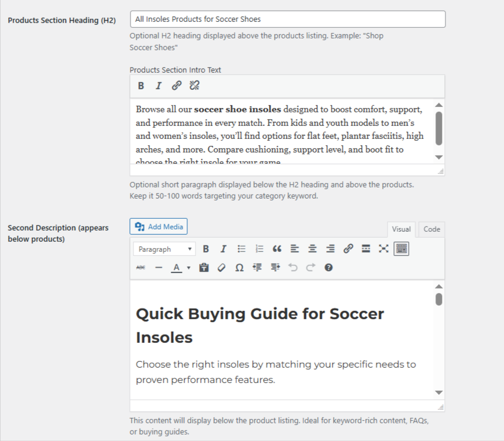Click the Products Section Heading input field

[x=287, y=18]
